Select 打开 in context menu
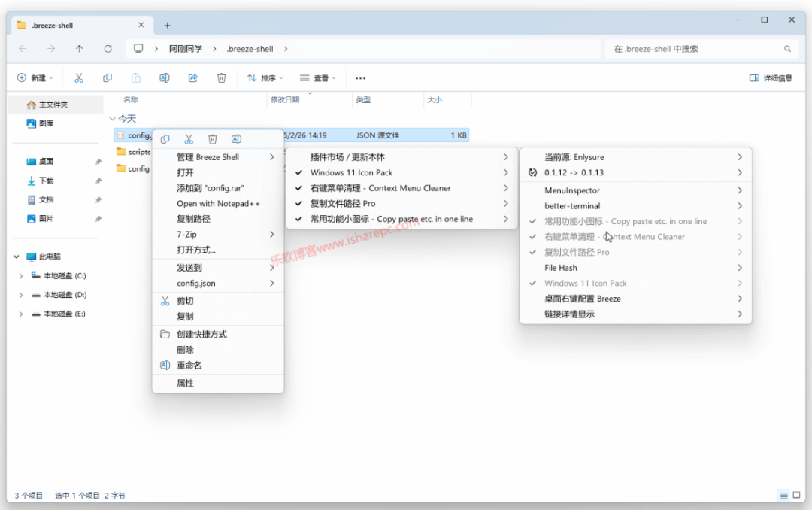 pyautogui.click(x=218, y=172)
